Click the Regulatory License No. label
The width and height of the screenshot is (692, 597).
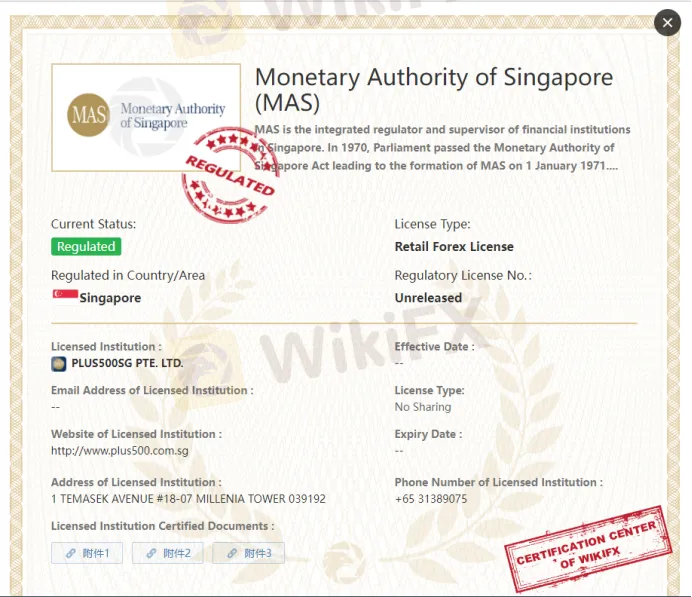pos(463,275)
